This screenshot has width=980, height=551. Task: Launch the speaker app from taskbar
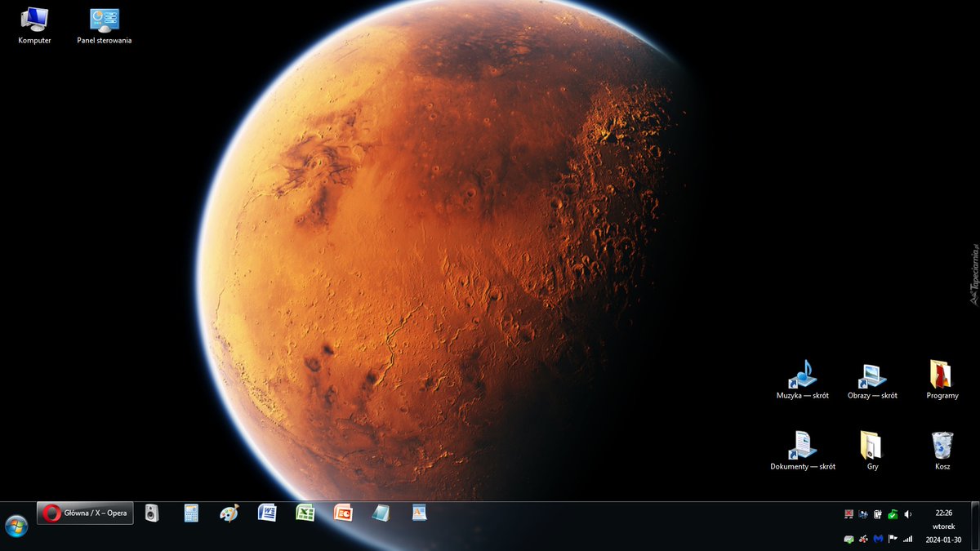point(151,513)
